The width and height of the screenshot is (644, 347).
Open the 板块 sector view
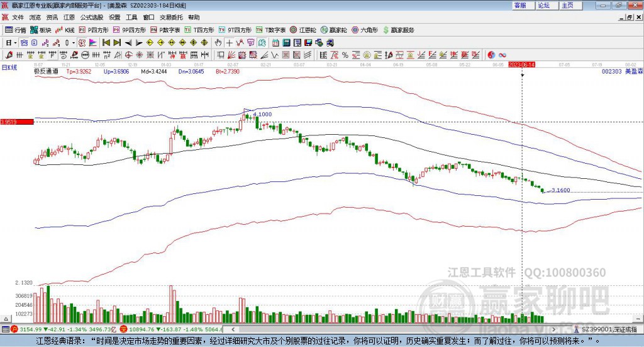(x=40, y=30)
